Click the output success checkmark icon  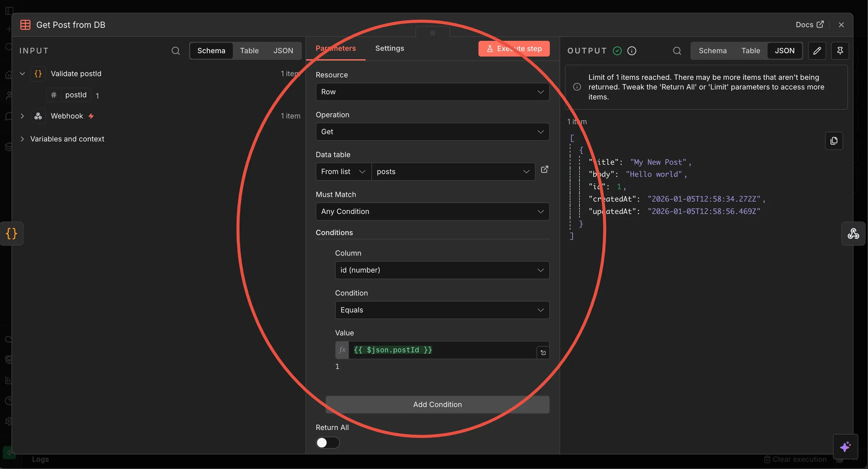pos(617,51)
